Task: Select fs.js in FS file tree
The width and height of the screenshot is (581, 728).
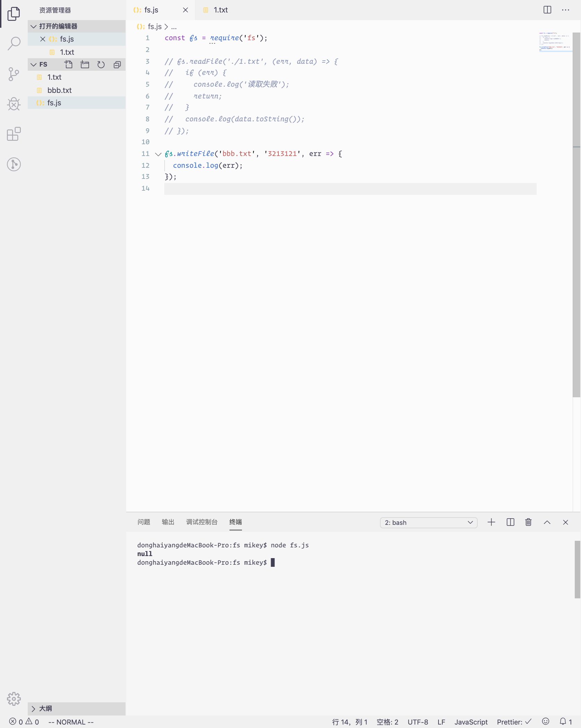Action: (x=77, y=103)
